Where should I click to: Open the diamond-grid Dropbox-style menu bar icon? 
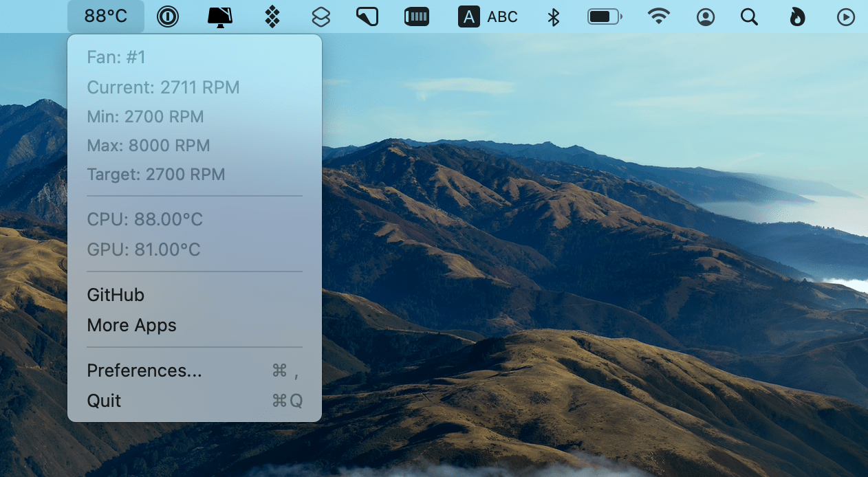(x=272, y=16)
